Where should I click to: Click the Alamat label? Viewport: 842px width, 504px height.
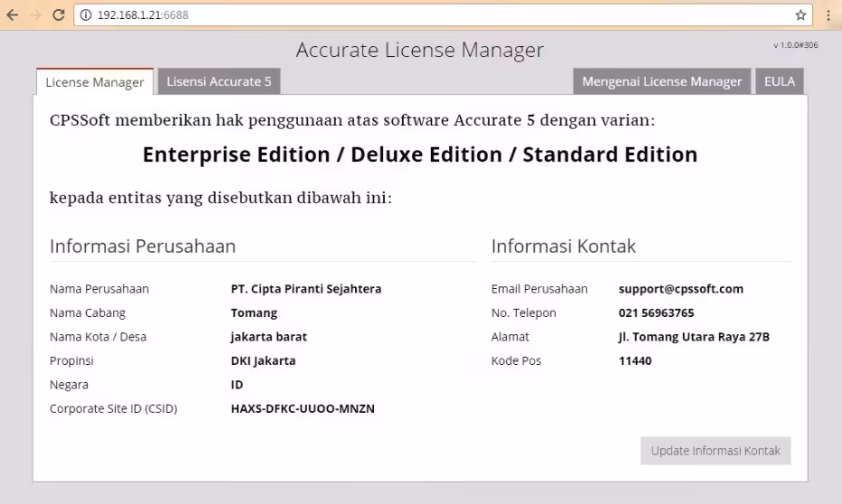tap(510, 337)
